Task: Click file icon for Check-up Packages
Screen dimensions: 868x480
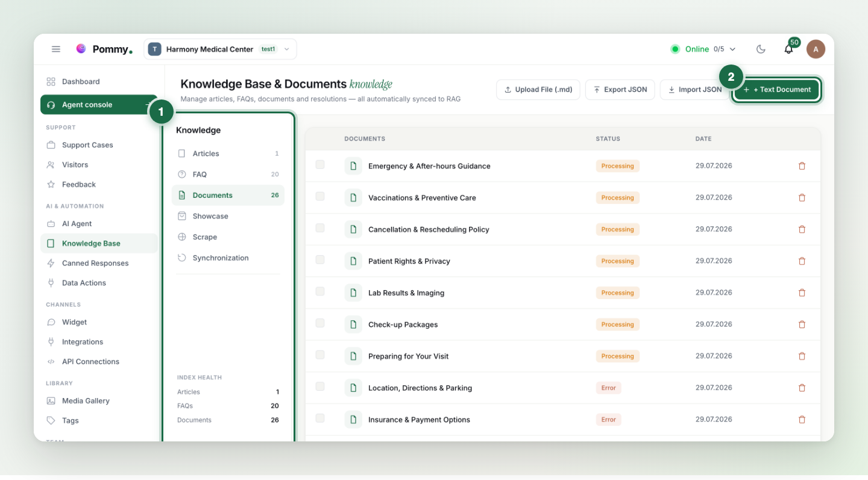Action: (x=353, y=324)
